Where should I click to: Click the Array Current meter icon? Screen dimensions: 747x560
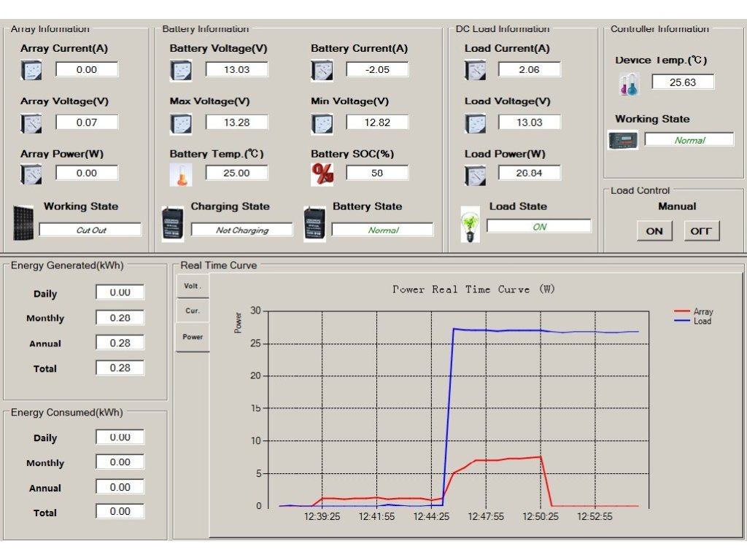point(31,70)
